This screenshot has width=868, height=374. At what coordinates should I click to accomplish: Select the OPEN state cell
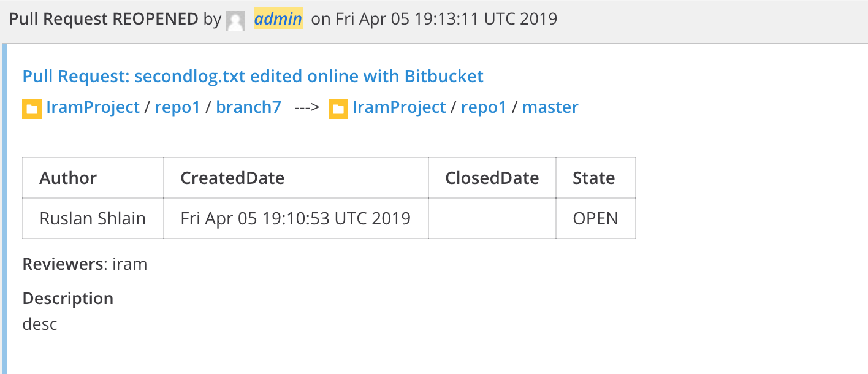(x=596, y=218)
